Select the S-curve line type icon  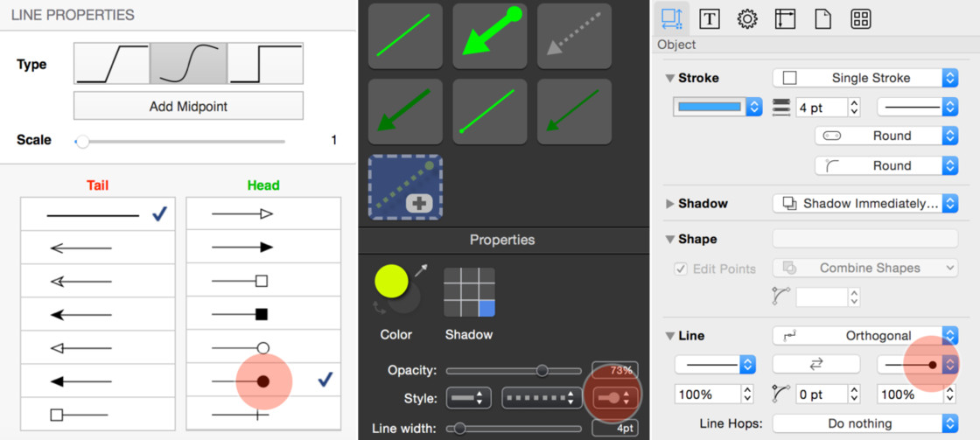click(x=188, y=64)
